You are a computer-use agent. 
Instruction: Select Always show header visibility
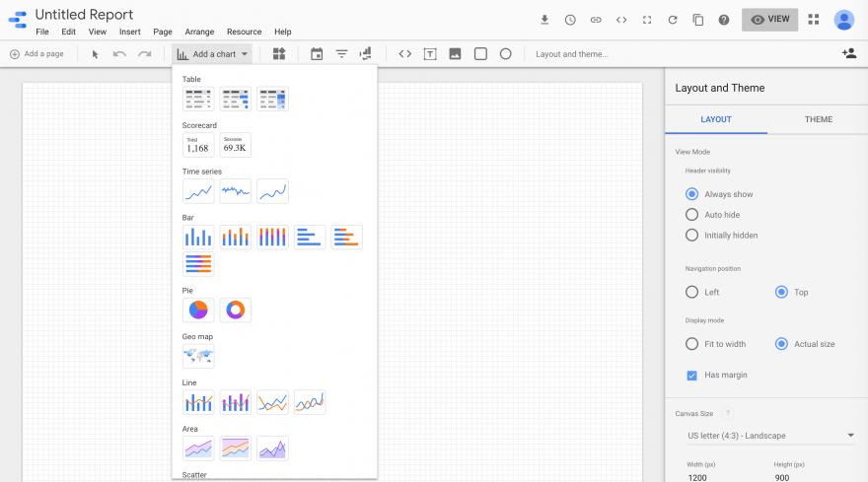coord(692,194)
